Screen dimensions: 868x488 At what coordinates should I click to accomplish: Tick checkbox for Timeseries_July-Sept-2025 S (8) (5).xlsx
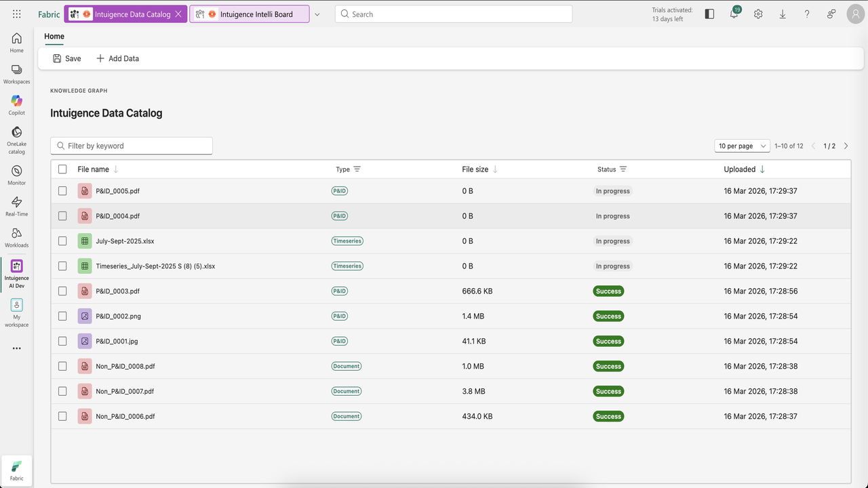(x=62, y=266)
